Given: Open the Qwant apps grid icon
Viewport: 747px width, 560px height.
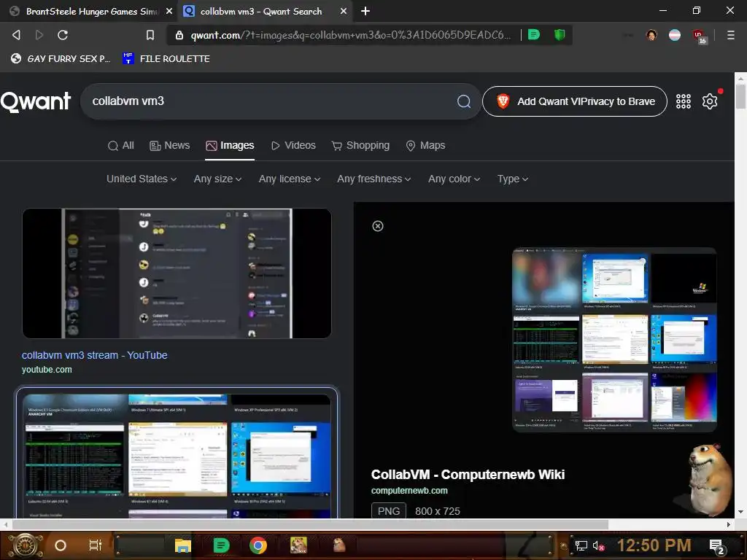Looking at the screenshot, I should [683, 101].
